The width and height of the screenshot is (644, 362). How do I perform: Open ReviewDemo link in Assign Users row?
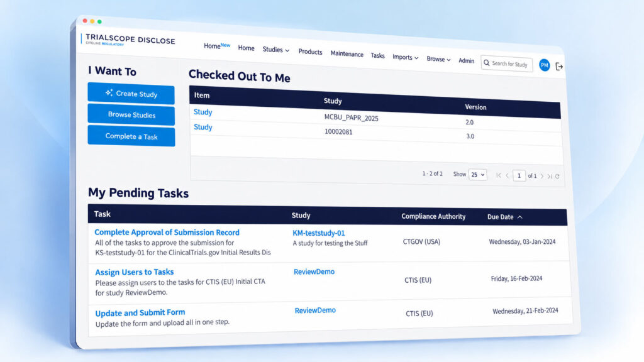(x=314, y=271)
